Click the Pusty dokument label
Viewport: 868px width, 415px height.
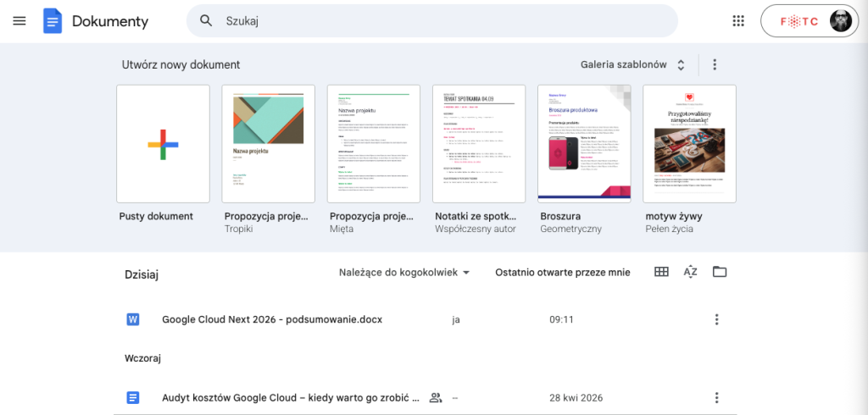point(156,216)
